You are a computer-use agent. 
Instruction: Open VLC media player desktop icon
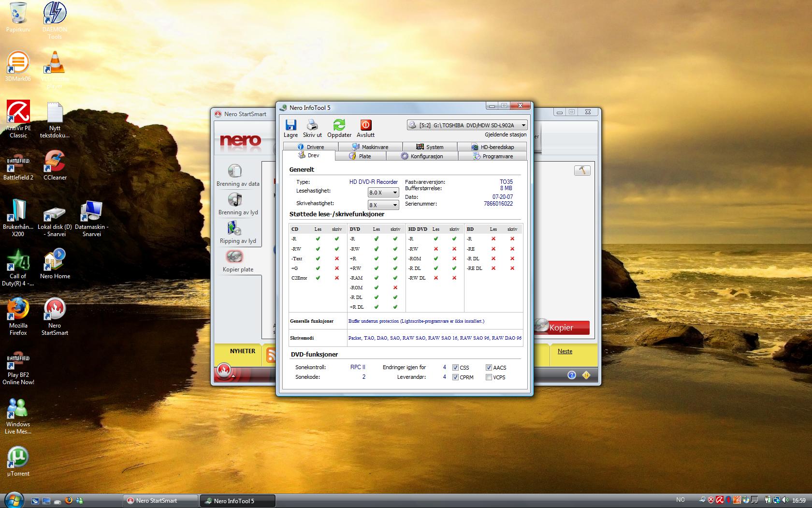click(55, 70)
